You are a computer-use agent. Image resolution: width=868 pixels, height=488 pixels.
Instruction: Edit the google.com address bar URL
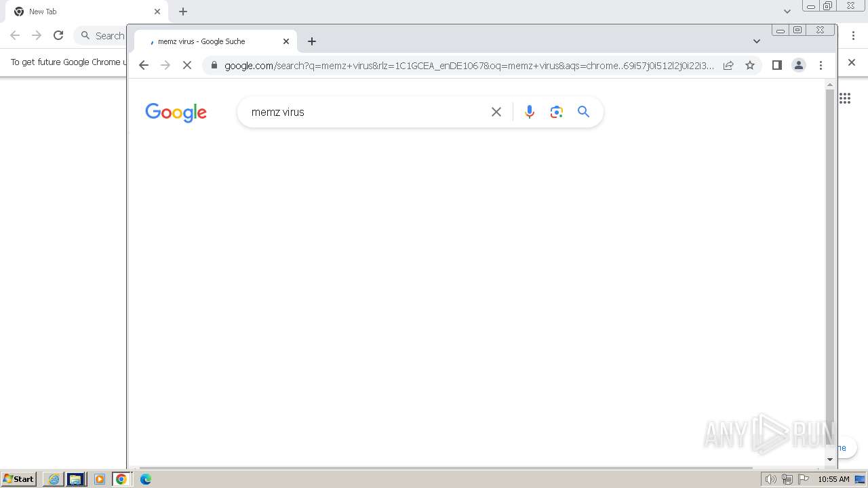469,66
